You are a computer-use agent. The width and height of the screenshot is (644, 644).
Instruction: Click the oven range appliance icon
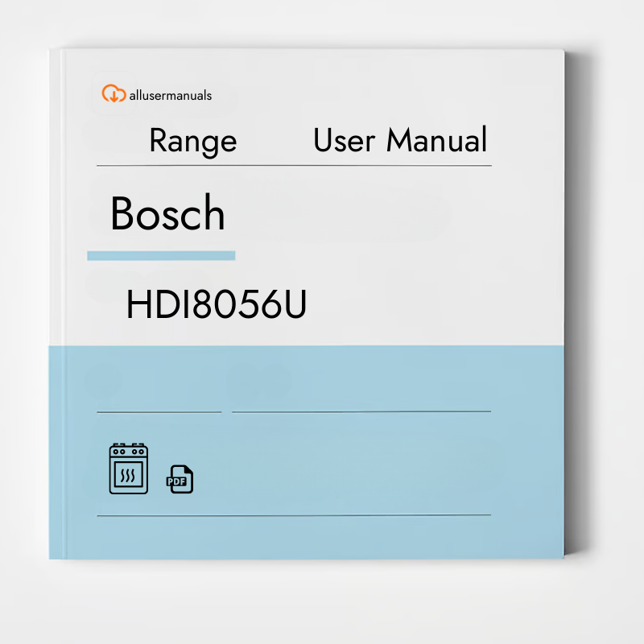pyautogui.click(x=129, y=469)
